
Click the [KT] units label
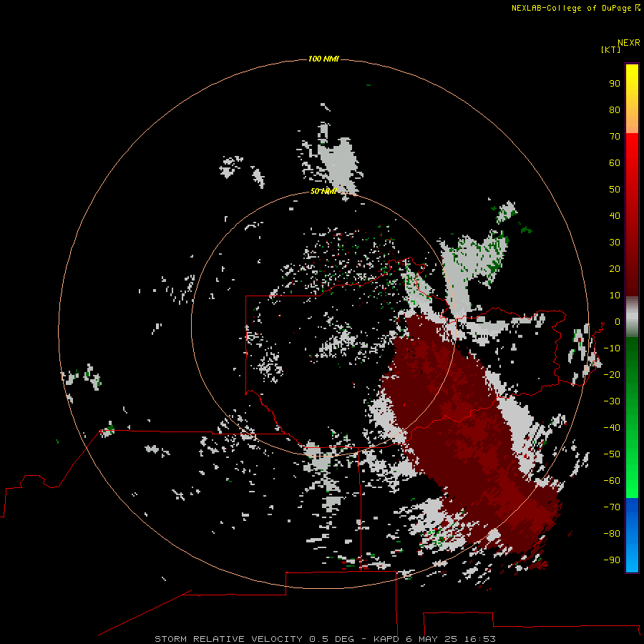tap(610, 49)
